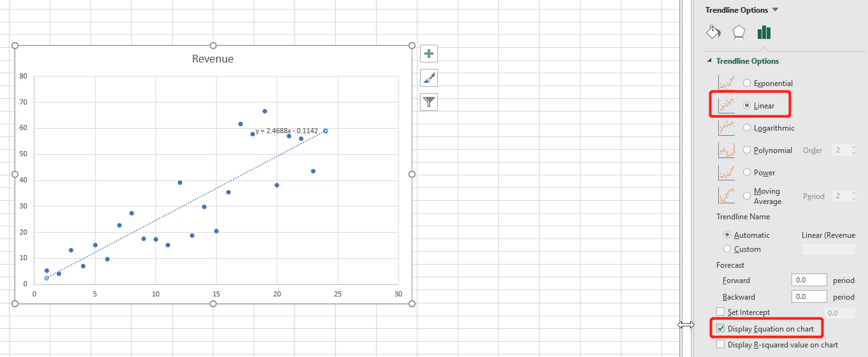Switch to Fill & Line paint bucket tab
This screenshot has height=357, width=868.
[713, 32]
